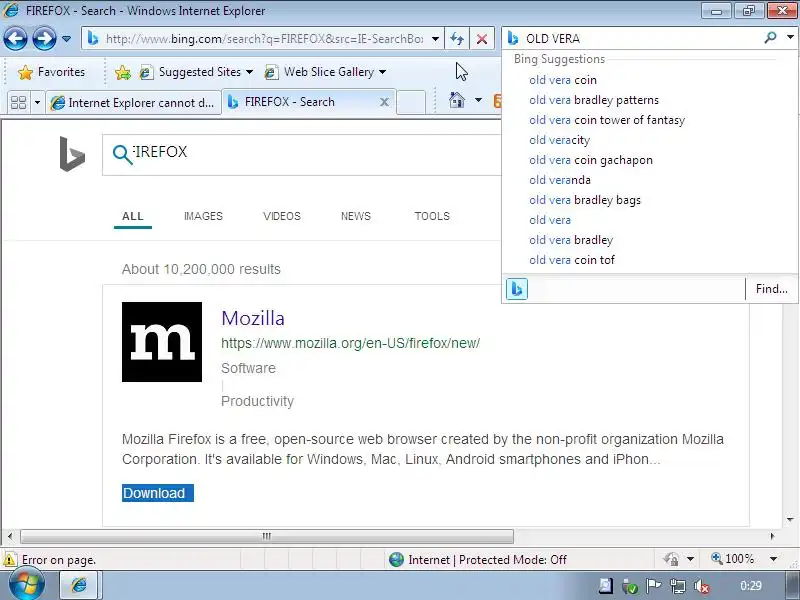This screenshot has width=800, height=600.
Task: Click the scroll left arrow
Action: [x=10, y=536]
